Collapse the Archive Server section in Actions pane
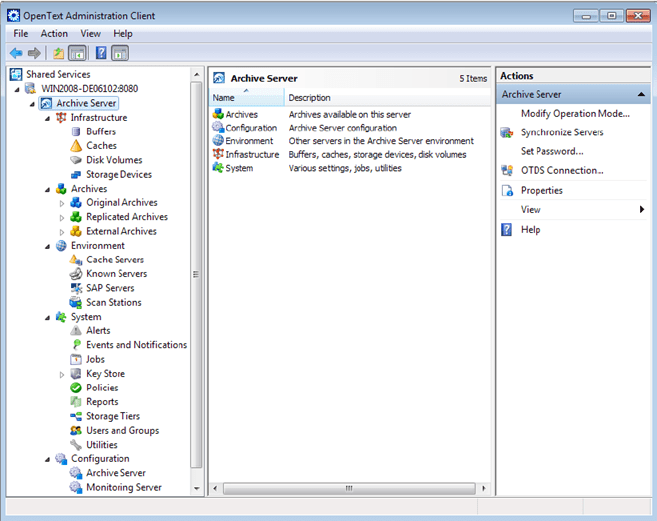This screenshot has width=657, height=521. pyautogui.click(x=641, y=95)
